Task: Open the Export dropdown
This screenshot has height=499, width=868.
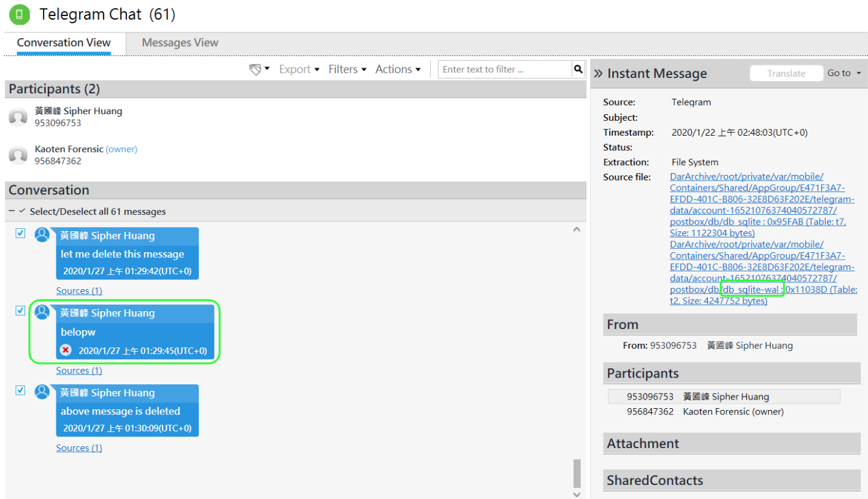Action: tap(299, 69)
